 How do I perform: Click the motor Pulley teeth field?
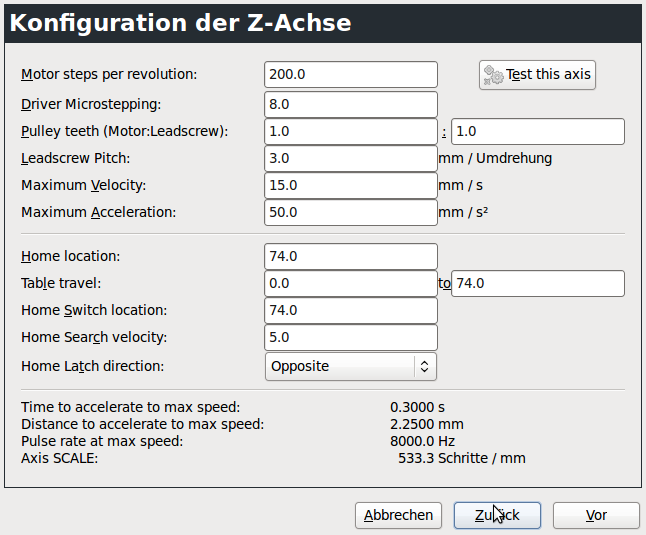(351, 131)
